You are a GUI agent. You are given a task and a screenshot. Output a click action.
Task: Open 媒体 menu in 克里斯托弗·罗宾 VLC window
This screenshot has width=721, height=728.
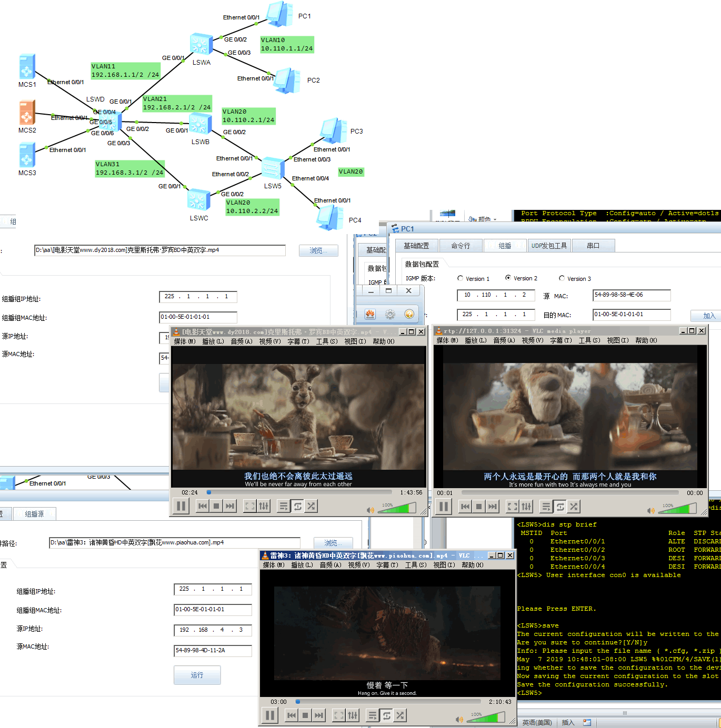(185, 341)
